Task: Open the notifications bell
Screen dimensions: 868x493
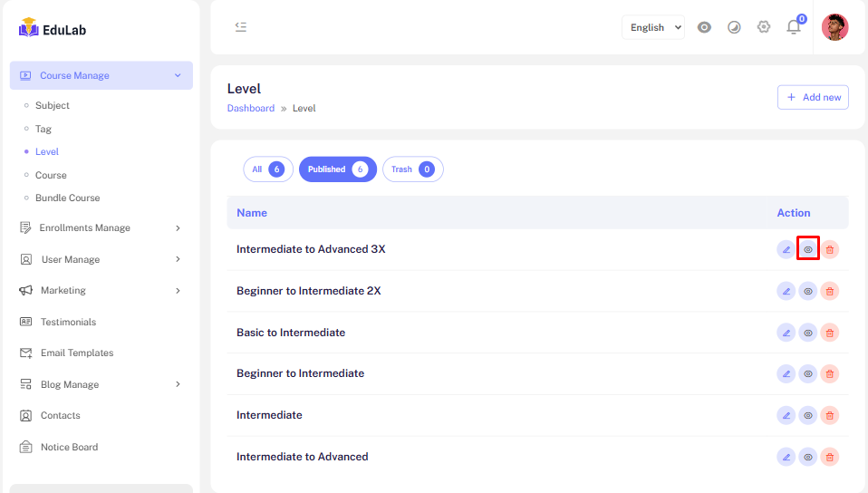Action: pyautogui.click(x=794, y=27)
